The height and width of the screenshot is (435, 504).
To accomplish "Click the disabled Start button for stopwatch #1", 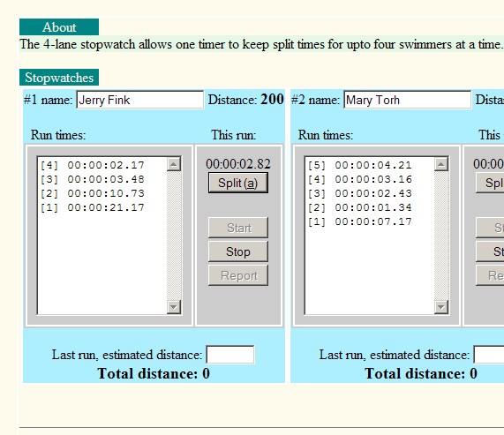I will pyautogui.click(x=237, y=228).
